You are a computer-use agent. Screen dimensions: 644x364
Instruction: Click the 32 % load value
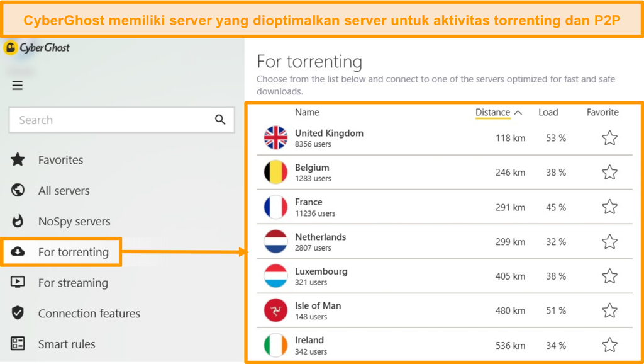[x=556, y=242]
